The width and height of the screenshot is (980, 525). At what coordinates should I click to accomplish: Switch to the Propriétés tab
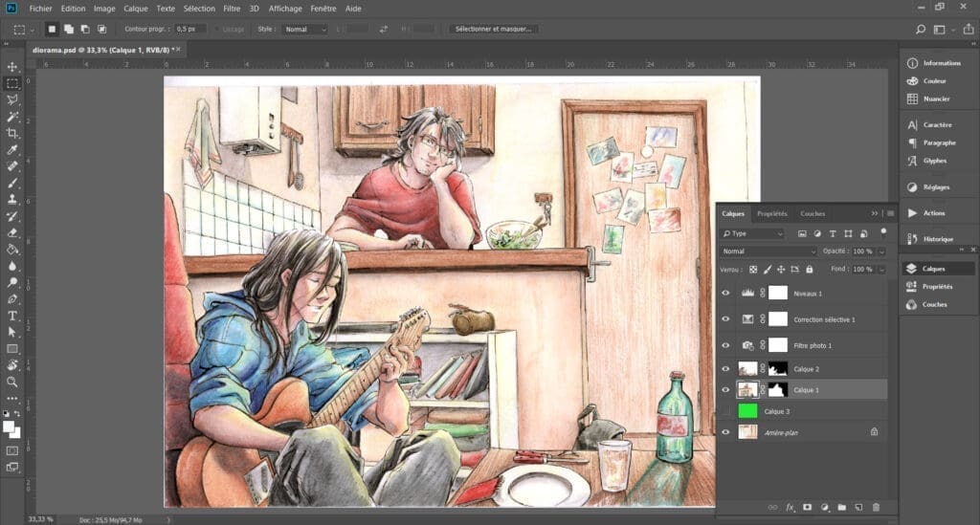coord(772,213)
